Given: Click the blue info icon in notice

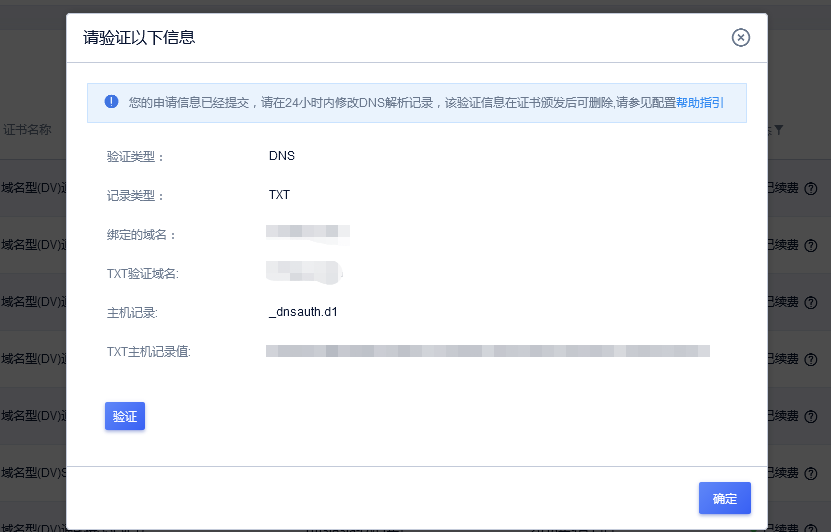Looking at the screenshot, I should (111, 102).
